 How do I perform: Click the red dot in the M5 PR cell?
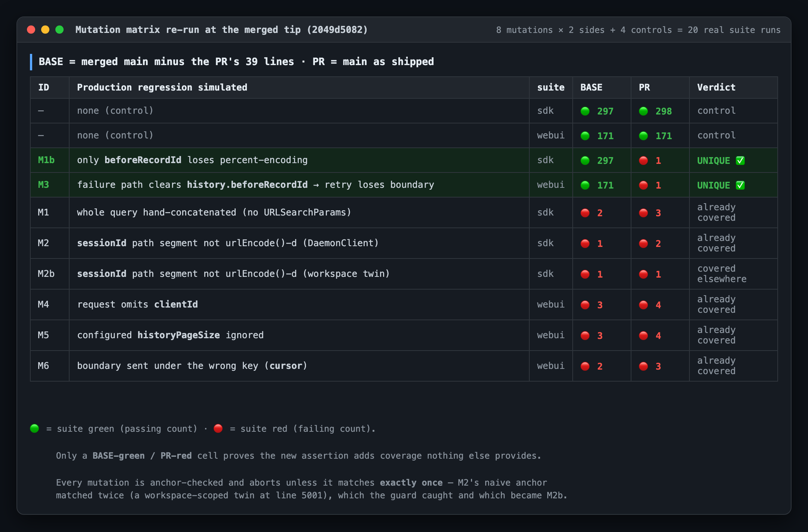(x=643, y=336)
